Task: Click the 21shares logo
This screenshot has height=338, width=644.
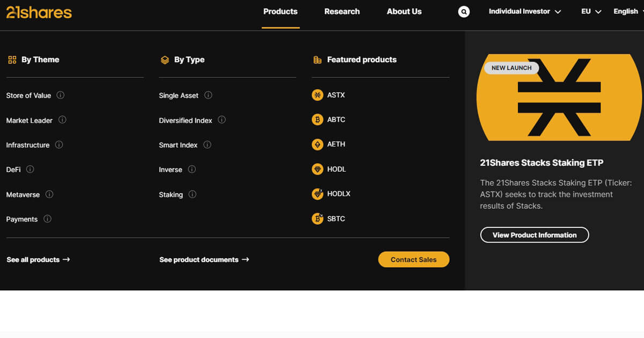Action: (39, 12)
